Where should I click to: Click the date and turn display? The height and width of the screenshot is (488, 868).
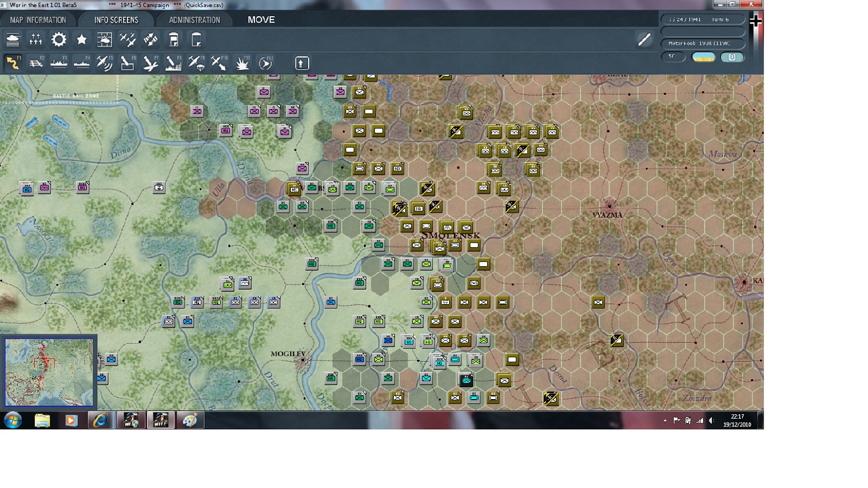tap(703, 20)
